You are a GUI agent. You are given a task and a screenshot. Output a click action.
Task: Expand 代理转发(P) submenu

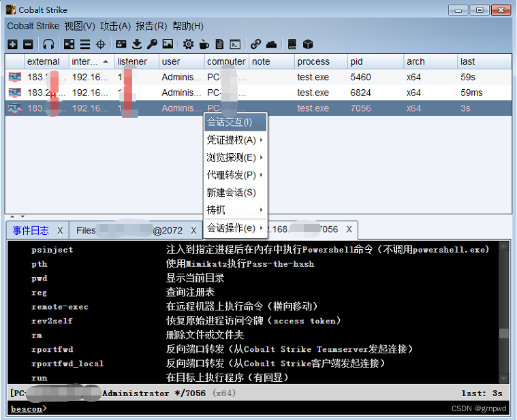[235, 175]
